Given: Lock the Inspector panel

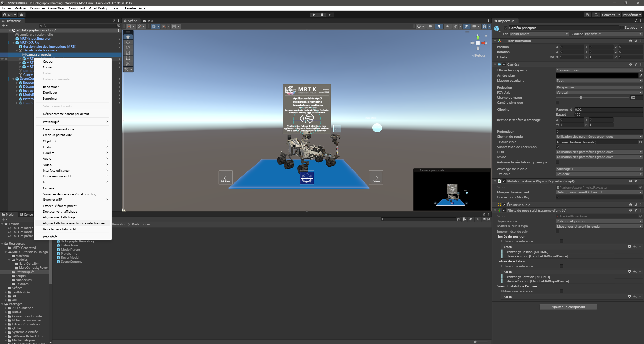Looking at the screenshot, I should 636,21.
